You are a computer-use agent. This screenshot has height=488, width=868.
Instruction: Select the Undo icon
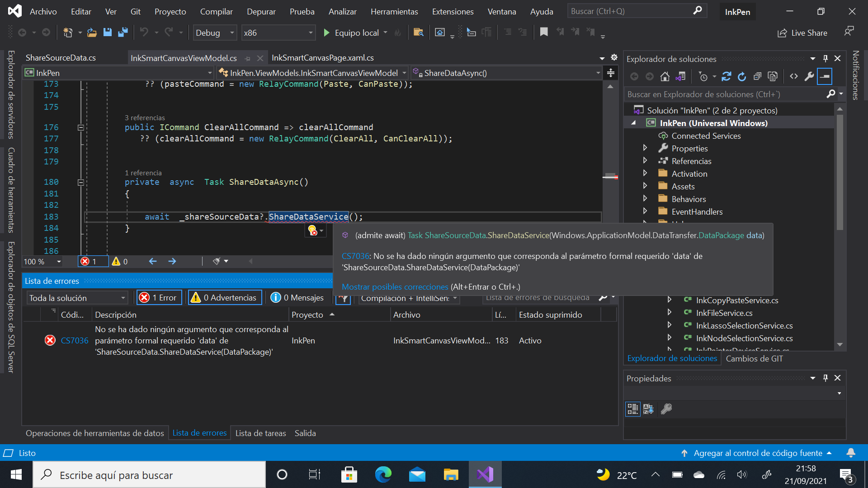coord(144,33)
